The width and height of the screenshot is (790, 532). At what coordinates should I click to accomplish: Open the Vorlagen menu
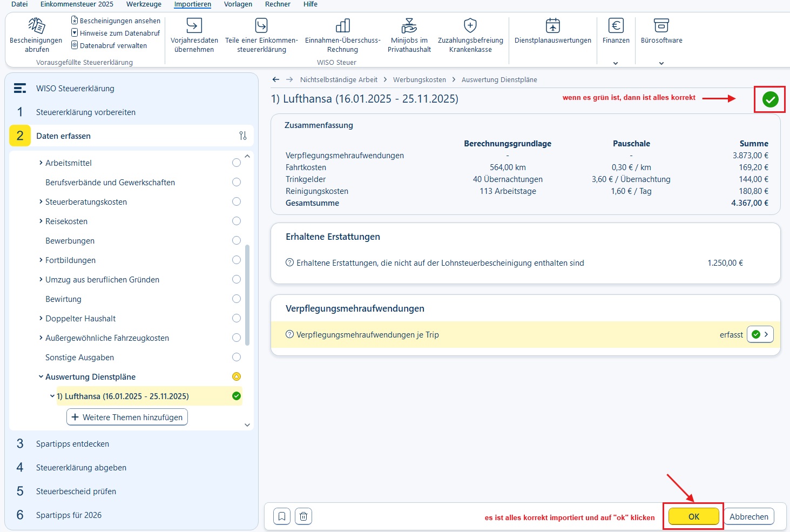coord(238,4)
